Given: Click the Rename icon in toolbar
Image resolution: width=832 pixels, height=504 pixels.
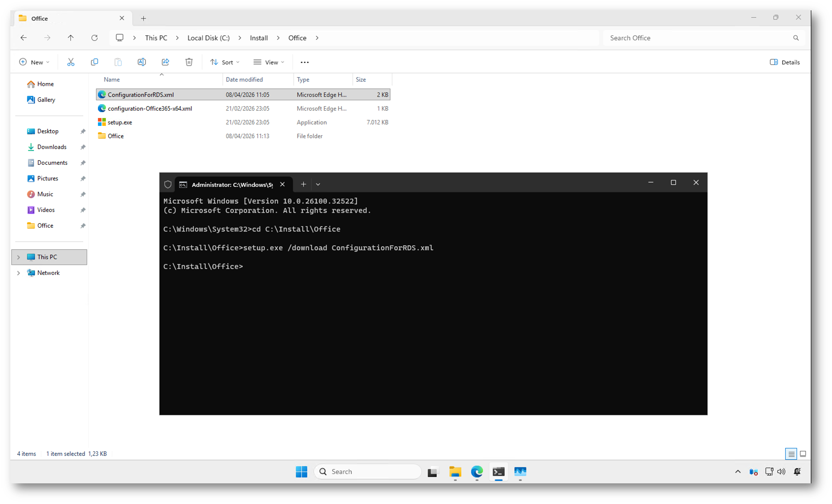Looking at the screenshot, I should click(x=142, y=62).
